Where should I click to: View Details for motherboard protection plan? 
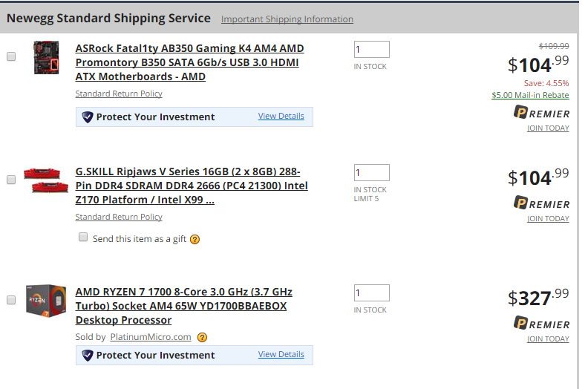pyautogui.click(x=281, y=117)
